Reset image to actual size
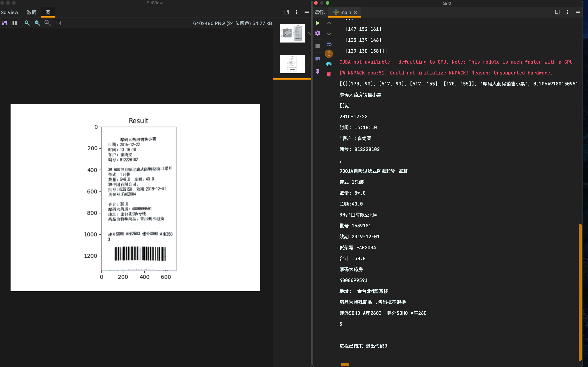Screen dimensions: 588x367 click(47, 23)
